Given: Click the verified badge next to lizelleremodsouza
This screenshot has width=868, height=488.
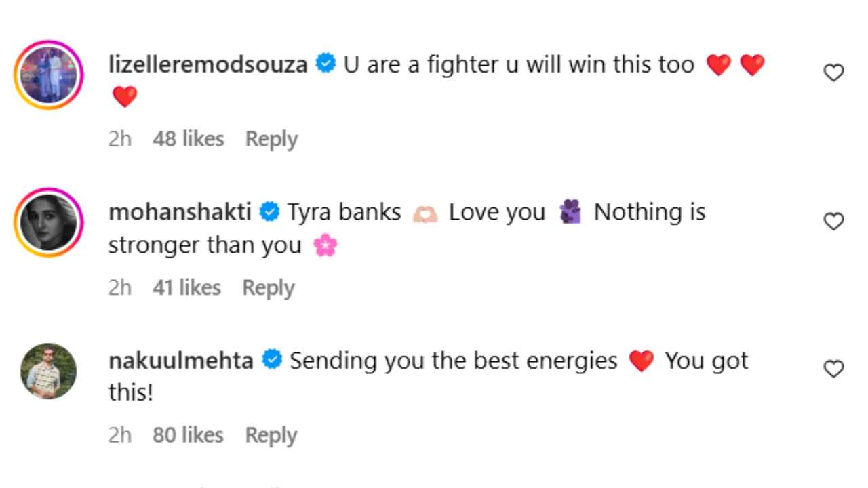Looking at the screenshot, I should [x=327, y=65].
